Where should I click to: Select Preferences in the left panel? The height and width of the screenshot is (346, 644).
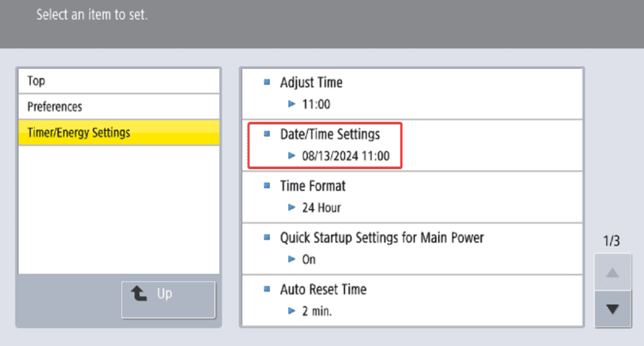point(118,107)
